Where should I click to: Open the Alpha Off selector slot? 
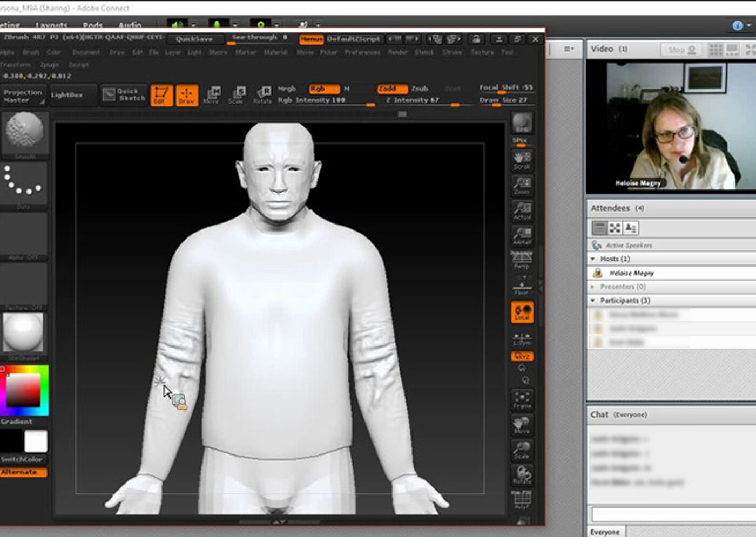click(24, 235)
